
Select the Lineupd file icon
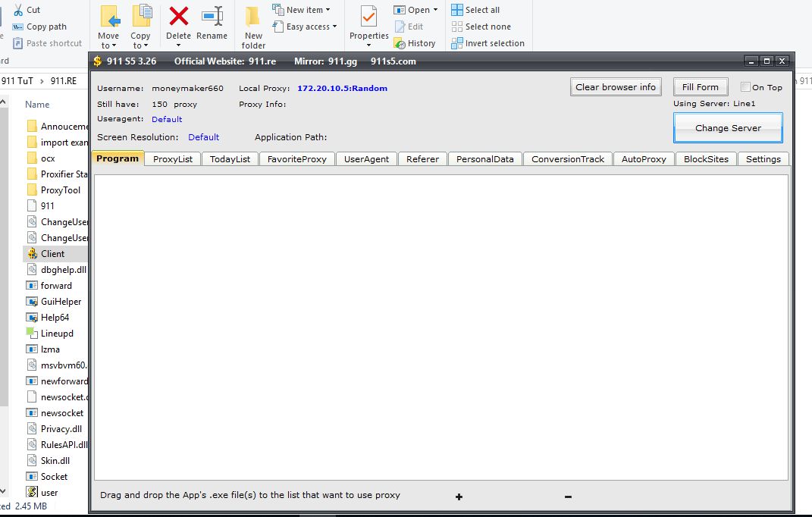pos(32,333)
